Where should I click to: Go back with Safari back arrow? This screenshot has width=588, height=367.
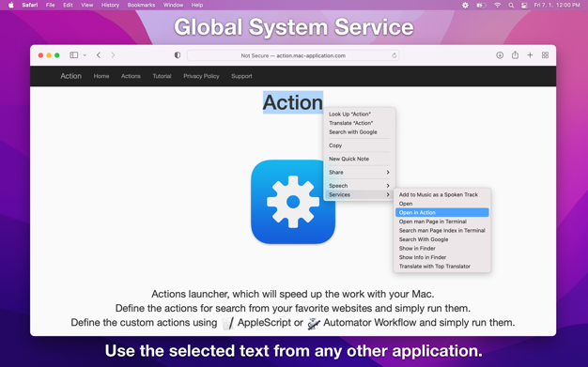pos(99,55)
